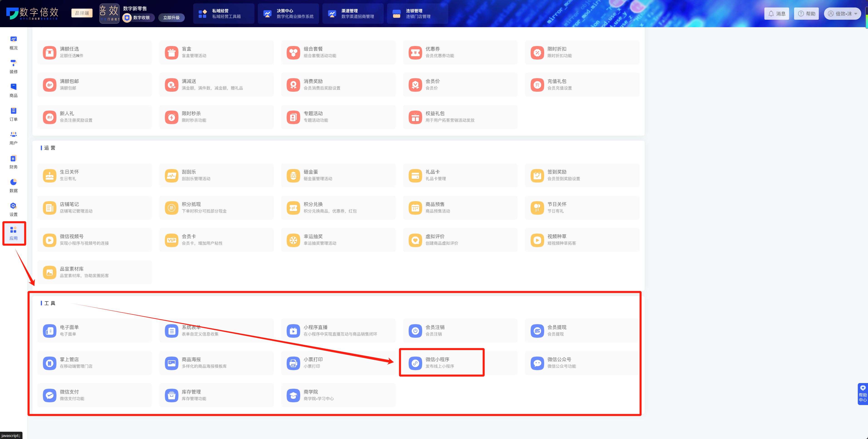The width and height of the screenshot is (868, 439).
Task: Click the 消费奖励 title
Action: click(313, 81)
